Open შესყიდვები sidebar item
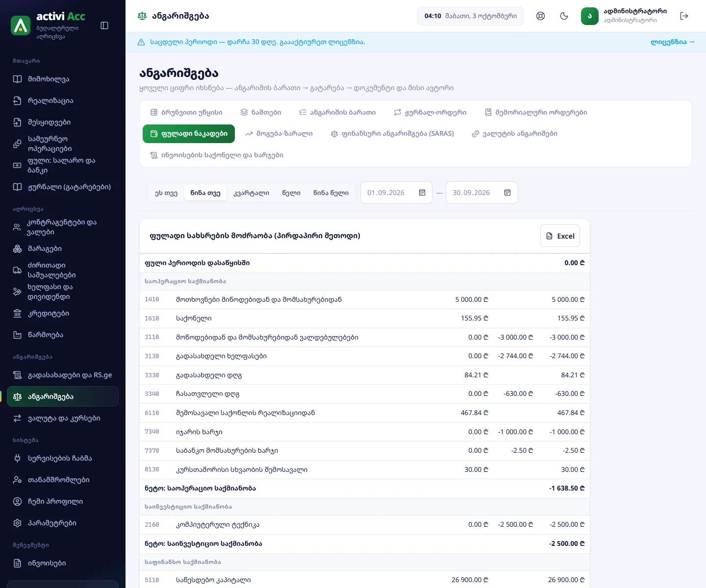706x588 pixels. point(63,122)
